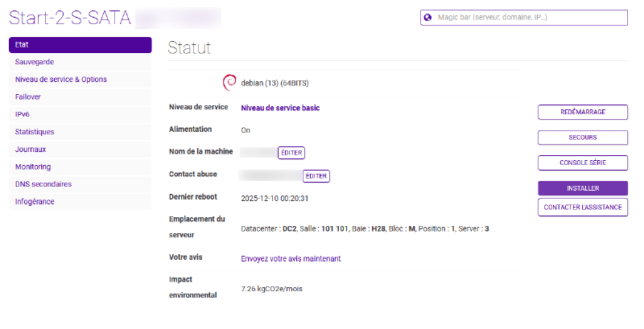Click CONTACTER L'ASSISTANCE
Viewport: 644px width, 329px height.
click(x=583, y=208)
